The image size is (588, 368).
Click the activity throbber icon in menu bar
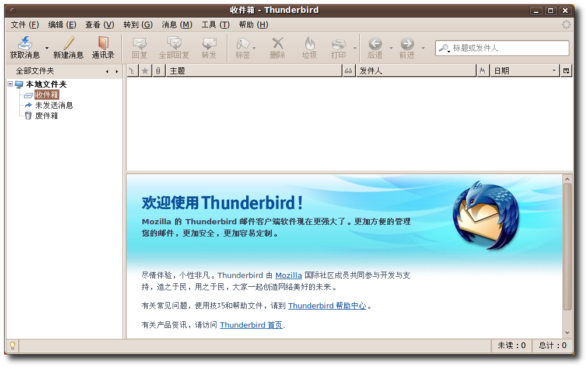coord(566,25)
